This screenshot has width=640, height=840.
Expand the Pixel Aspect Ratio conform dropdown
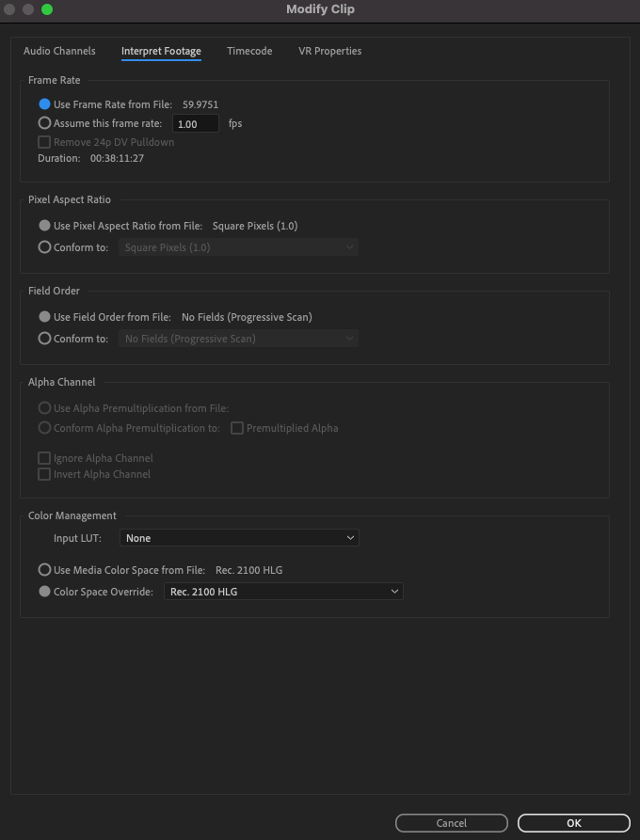(238, 246)
